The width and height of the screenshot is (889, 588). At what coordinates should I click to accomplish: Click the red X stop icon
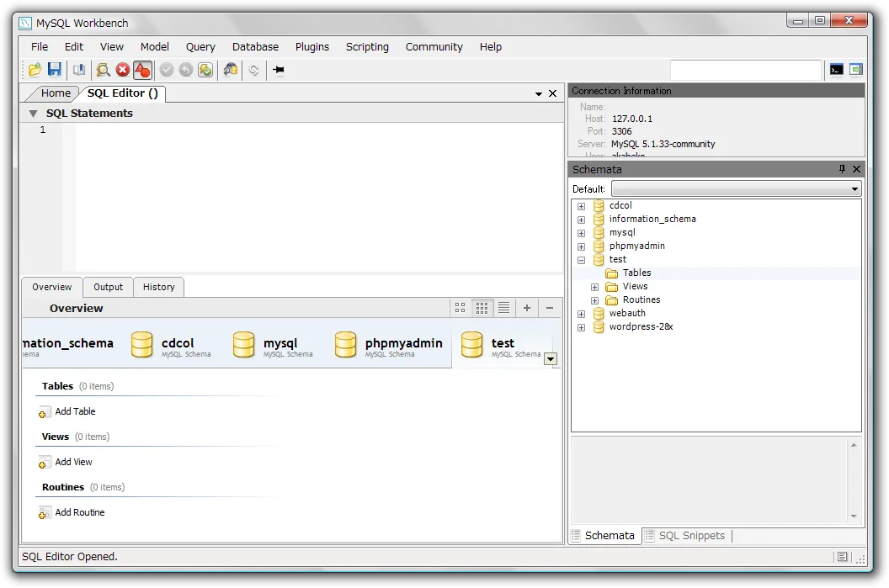click(123, 70)
